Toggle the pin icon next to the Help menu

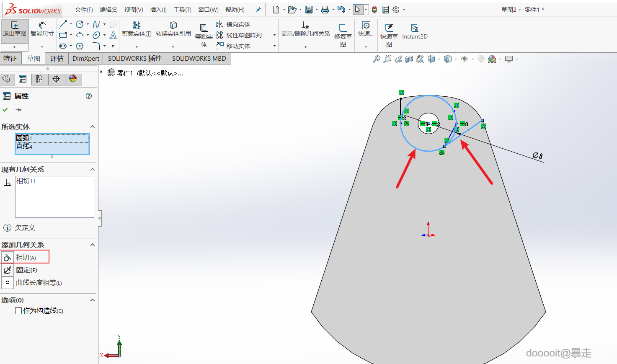coord(258,10)
